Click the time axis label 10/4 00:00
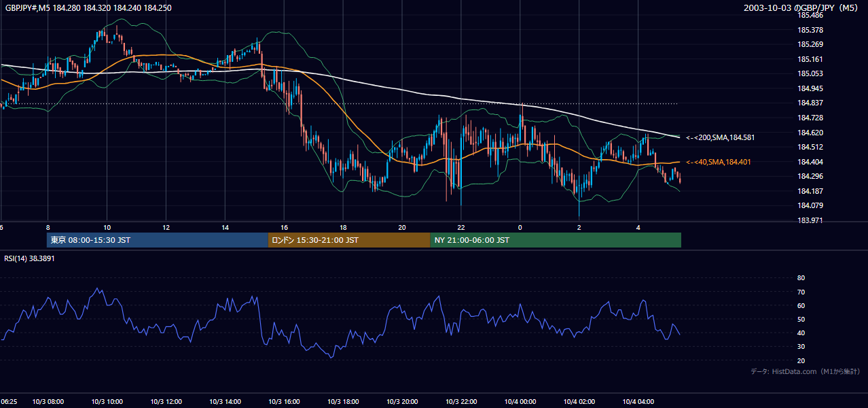The width and height of the screenshot is (868, 408). tap(520, 402)
